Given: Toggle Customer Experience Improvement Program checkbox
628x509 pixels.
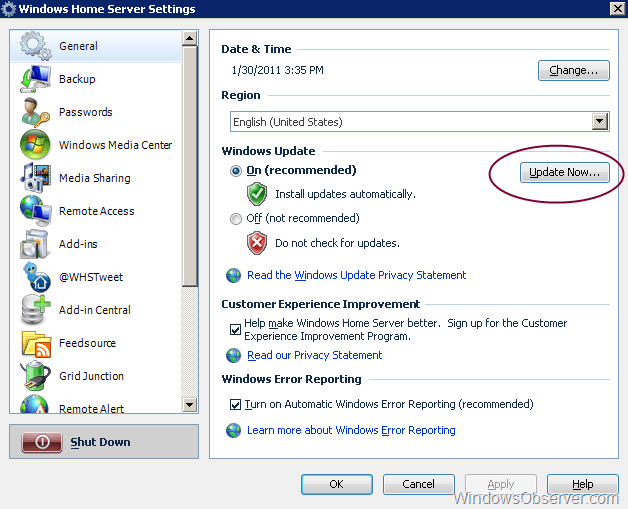Looking at the screenshot, I should [236, 330].
